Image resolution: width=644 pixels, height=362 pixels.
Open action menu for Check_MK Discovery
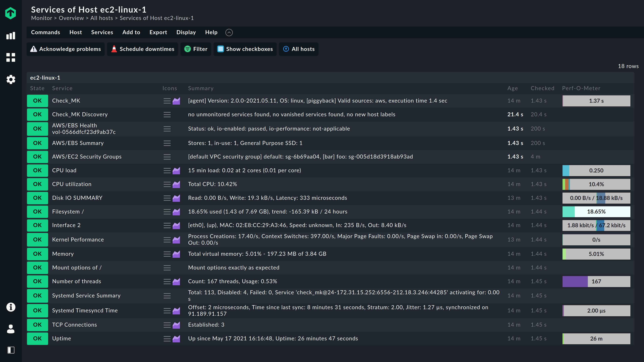(x=167, y=115)
